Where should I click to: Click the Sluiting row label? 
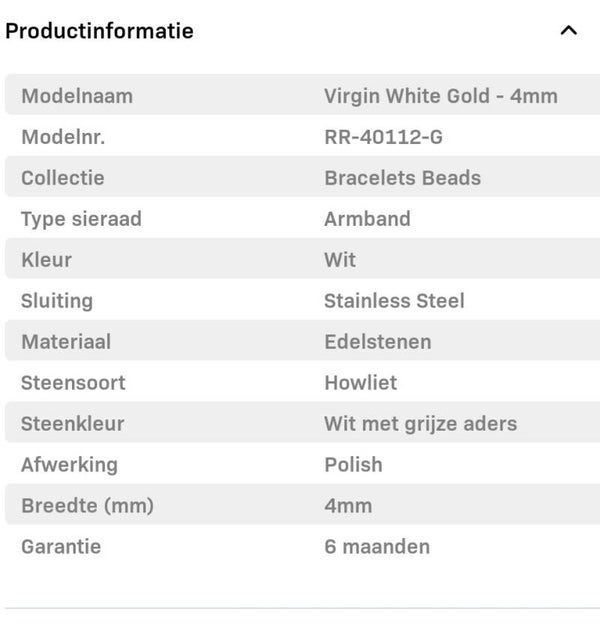57,301
